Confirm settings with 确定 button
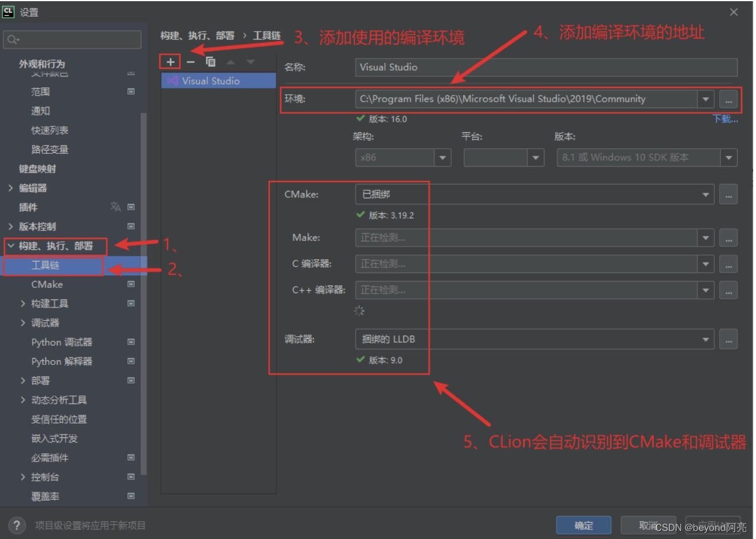Image resolution: width=756 pixels, height=539 pixels. tap(584, 525)
